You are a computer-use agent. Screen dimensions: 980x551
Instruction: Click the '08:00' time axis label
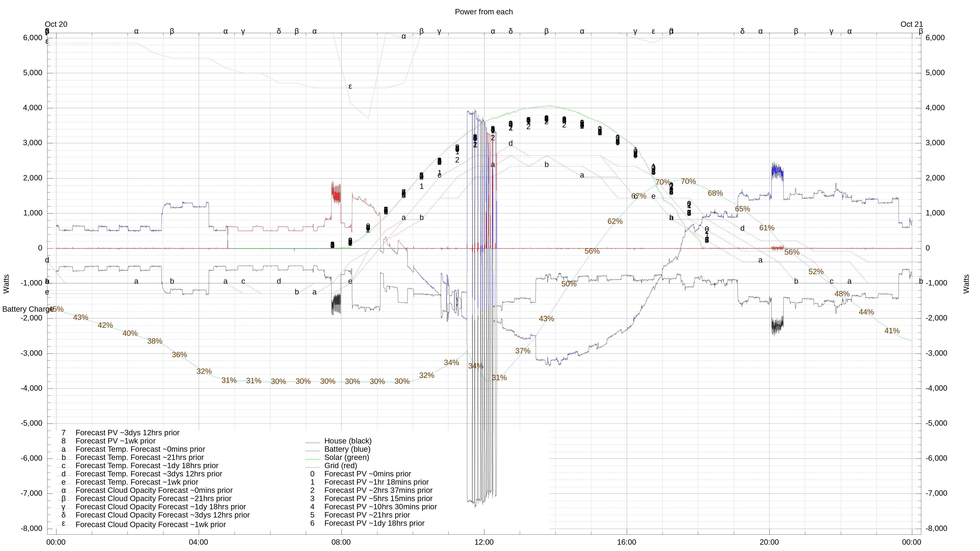(341, 542)
